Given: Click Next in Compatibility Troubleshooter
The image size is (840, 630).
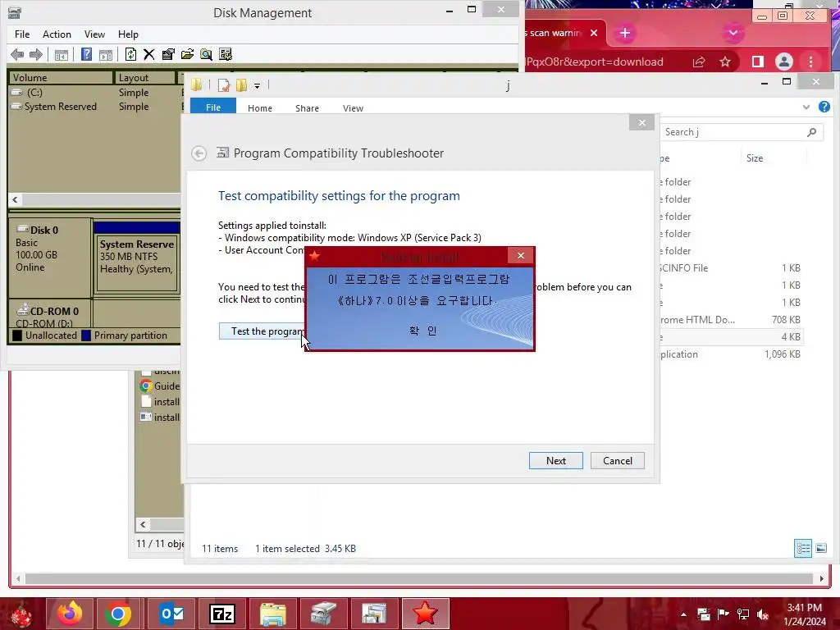Looking at the screenshot, I should pyautogui.click(x=556, y=461).
